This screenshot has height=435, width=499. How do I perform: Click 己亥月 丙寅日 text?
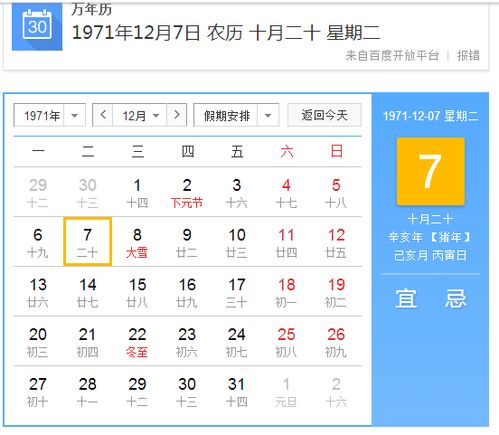tap(430, 255)
